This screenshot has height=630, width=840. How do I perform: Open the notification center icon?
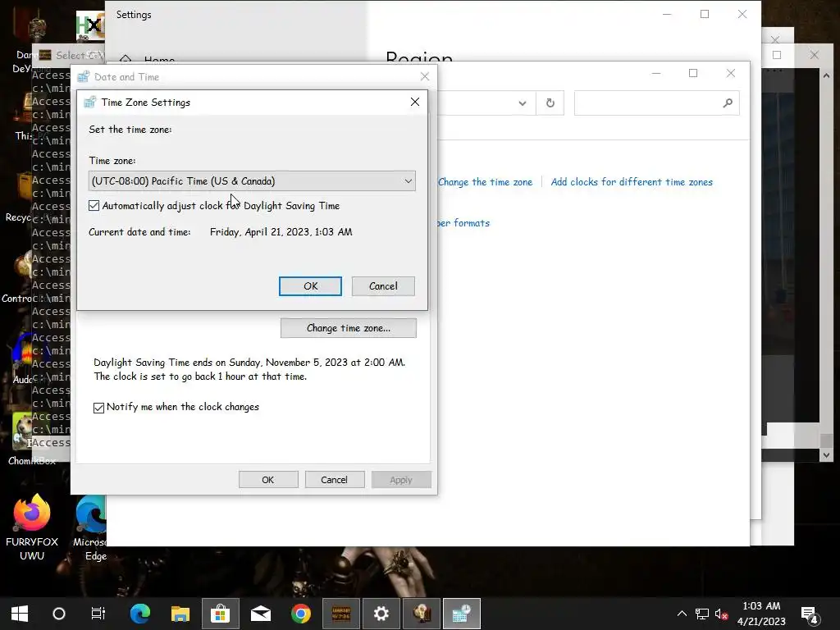click(809, 614)
